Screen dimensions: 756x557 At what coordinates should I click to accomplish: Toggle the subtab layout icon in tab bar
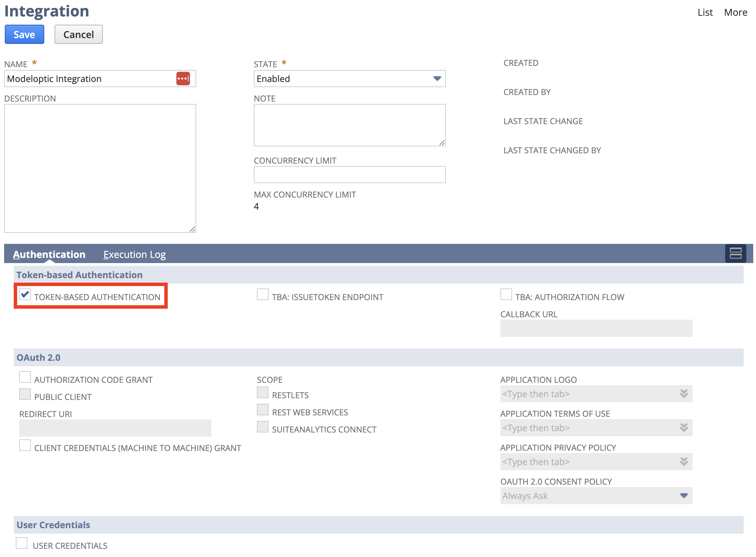735,253
